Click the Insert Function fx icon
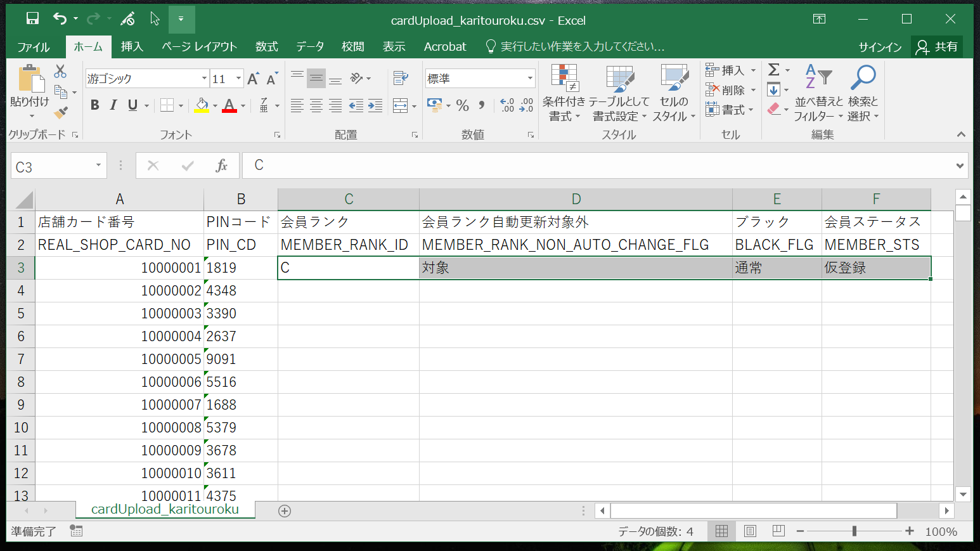This screenshot has width=980, height=551. coord(221,166)
